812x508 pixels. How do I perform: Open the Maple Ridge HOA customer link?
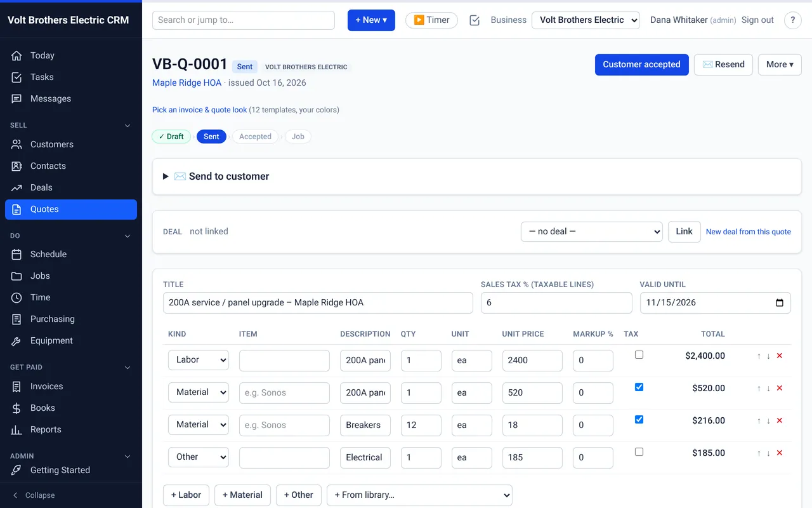(x=187, y=83)
